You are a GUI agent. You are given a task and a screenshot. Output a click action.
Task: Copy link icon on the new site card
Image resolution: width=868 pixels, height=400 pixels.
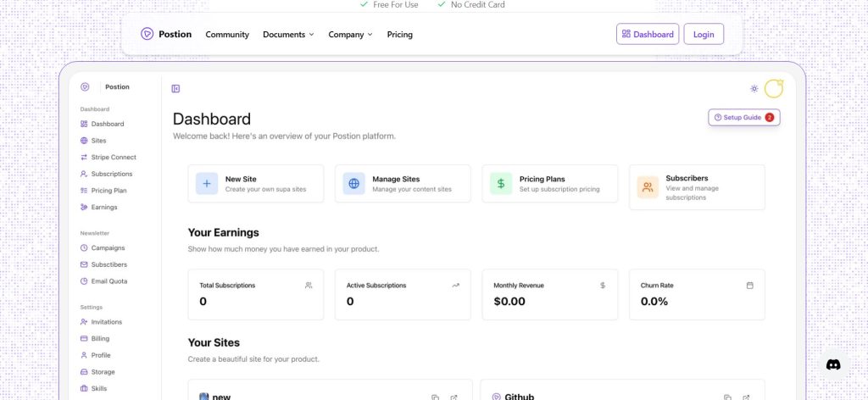(x=435, y=397)
